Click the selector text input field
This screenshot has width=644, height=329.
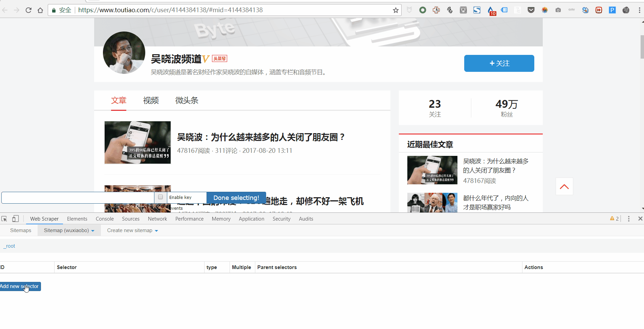pos(78,198)
